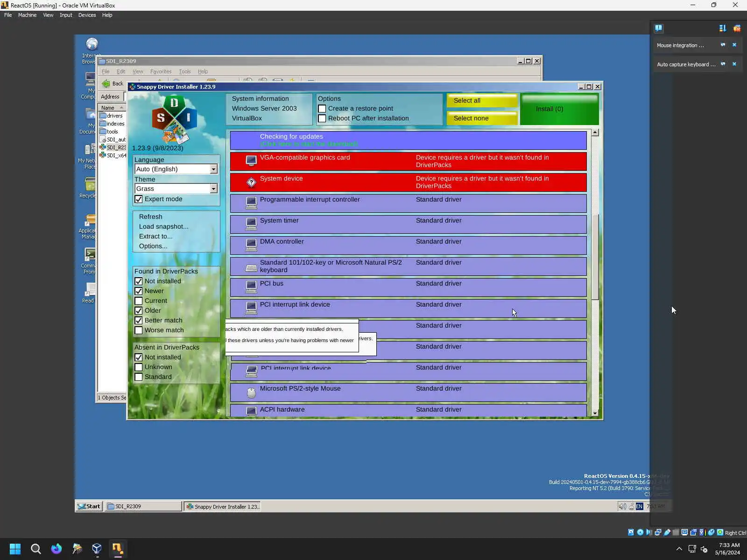Enable Create a restore point option
The height and width of the screenshot is (560, 747).
click(322, 109)
